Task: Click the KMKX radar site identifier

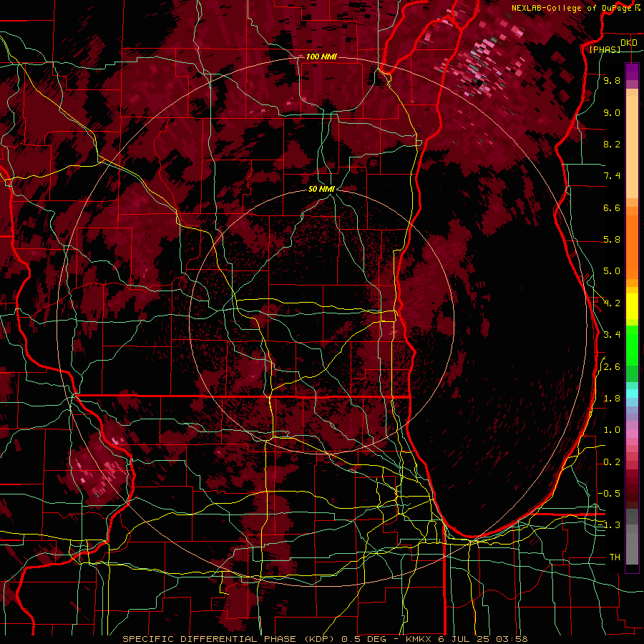Action: (x=419, y=639)
